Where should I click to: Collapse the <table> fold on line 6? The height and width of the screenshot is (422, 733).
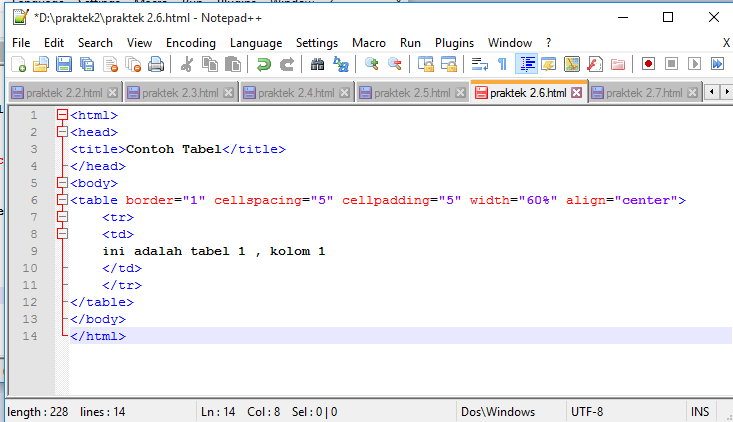click(62, 200)
